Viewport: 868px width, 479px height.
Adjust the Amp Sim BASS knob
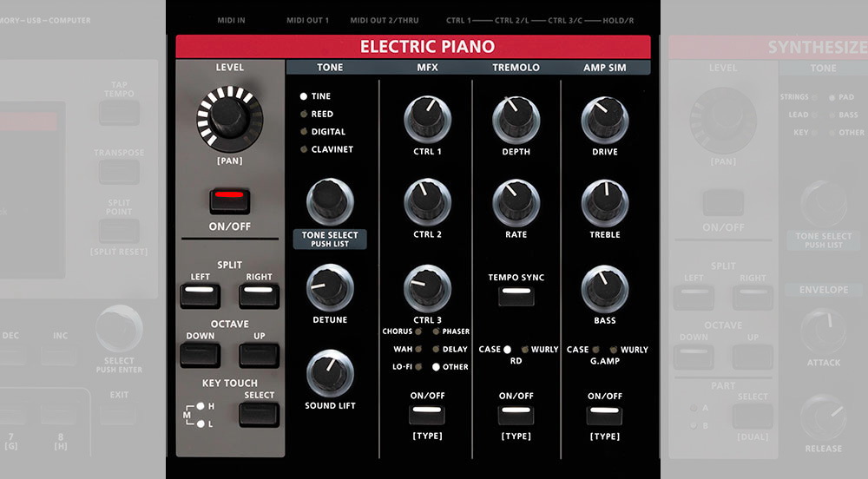pyautogui.click(x=604, y=288)
